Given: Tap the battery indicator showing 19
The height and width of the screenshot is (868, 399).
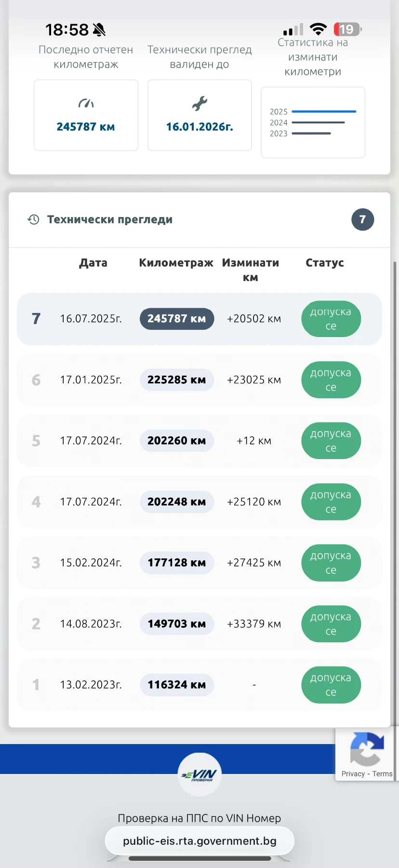Looking at the screenshot, I should (347, 29).
